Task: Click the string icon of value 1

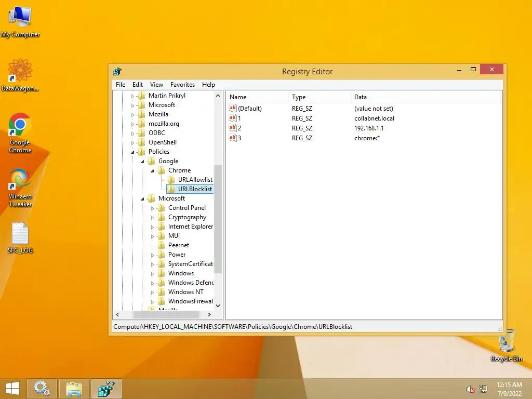Action: (232, 118)
